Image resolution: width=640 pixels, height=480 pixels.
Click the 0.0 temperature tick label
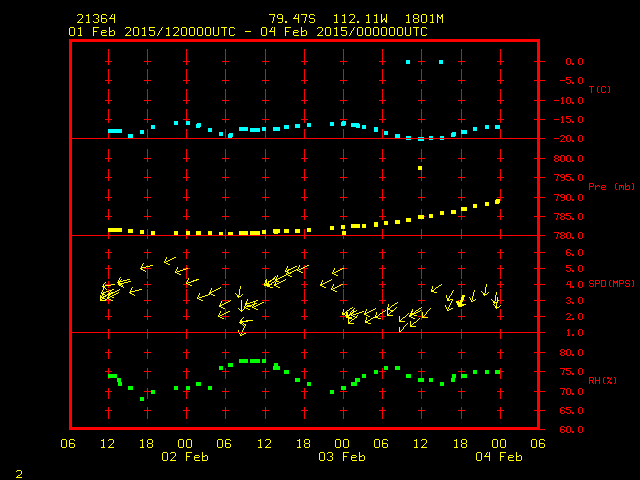pos(574,62)
